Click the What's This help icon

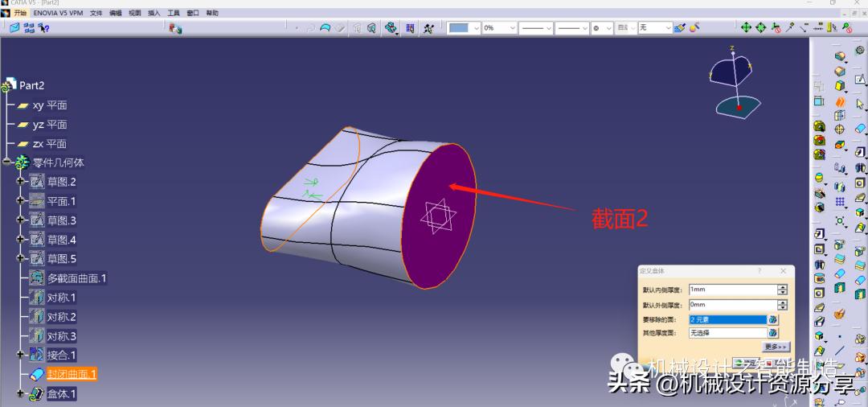click(x=43, y=27)
